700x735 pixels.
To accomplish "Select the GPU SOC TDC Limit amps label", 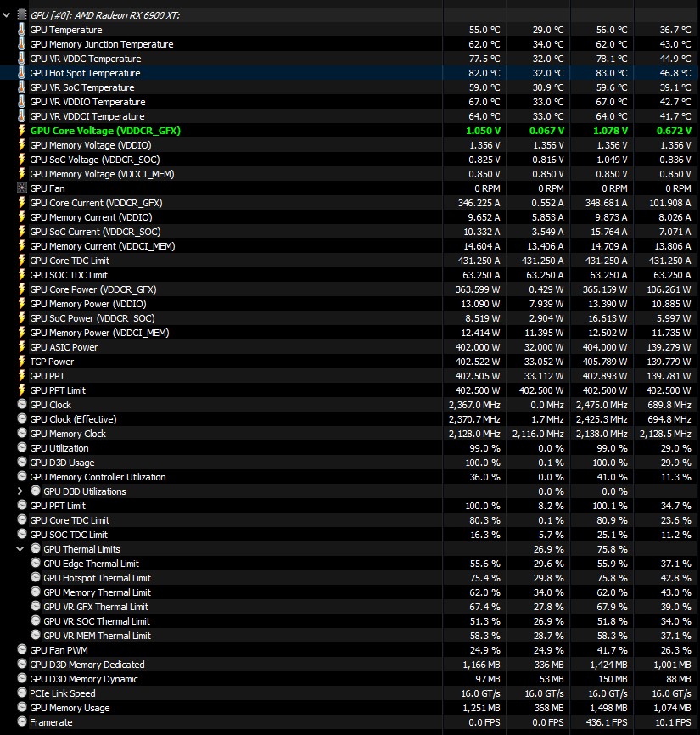I will (69, 275).
